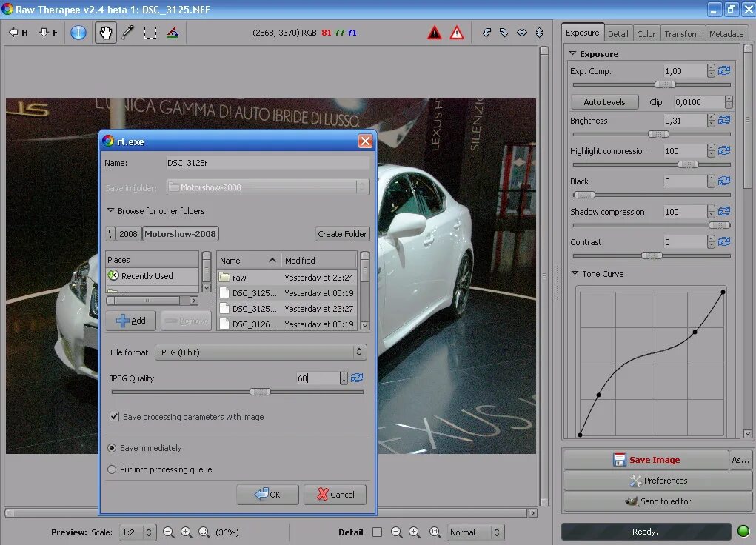Viewport: 756px width, 545px height.
Task: Confirm the save dialog with OK
Action: (267, 495)
